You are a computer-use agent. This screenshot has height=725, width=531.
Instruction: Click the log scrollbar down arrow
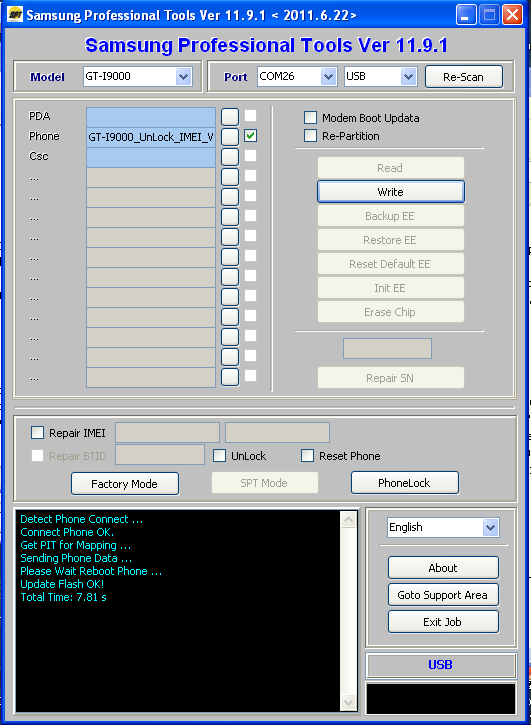tap(348, 702)
